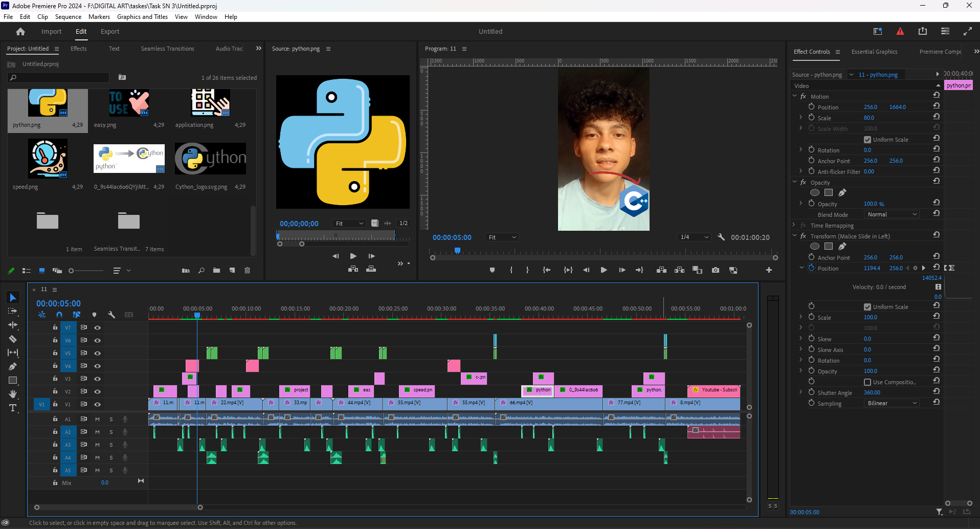The width and height of the screenshot is (980, 529).
Task: Switch to Essential Graphics tab
Action: tap(874, 52)
